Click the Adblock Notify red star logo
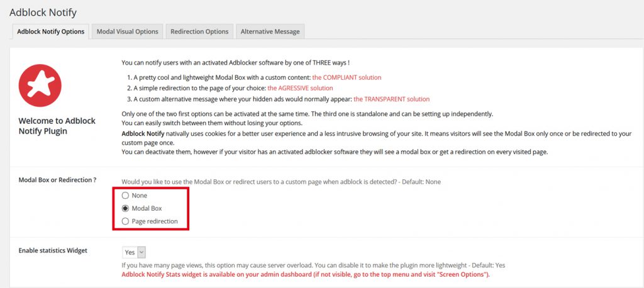The image size is (644, 288). [40, 86]
